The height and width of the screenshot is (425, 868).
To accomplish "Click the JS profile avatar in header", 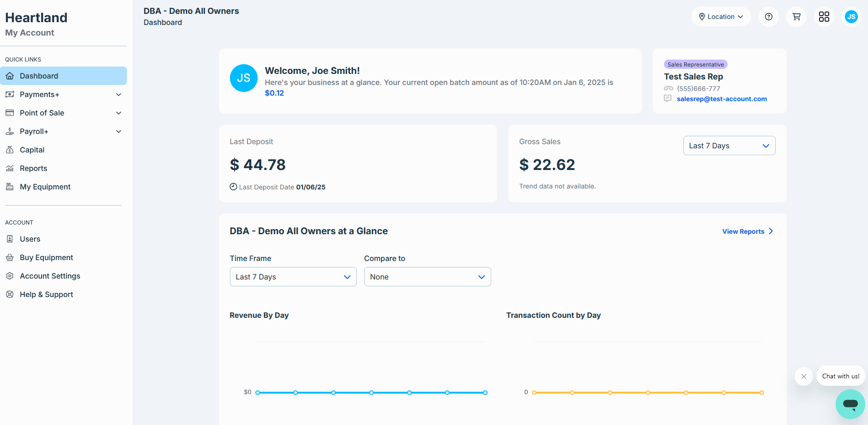I will pyautogui.click(x=851, y=17).
